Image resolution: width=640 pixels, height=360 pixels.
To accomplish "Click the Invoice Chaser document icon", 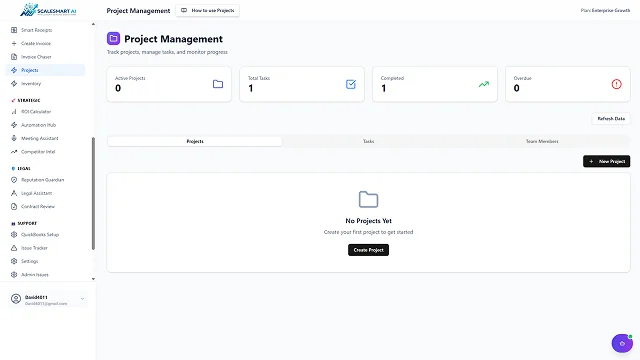I will [14, 57].
